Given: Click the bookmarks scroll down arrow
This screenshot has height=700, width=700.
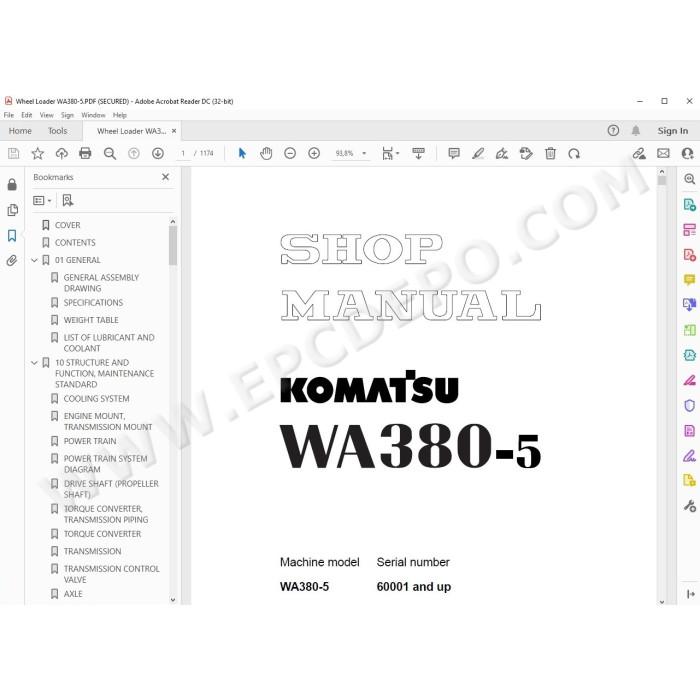Looking at the screenshot, I should (173, 600).
